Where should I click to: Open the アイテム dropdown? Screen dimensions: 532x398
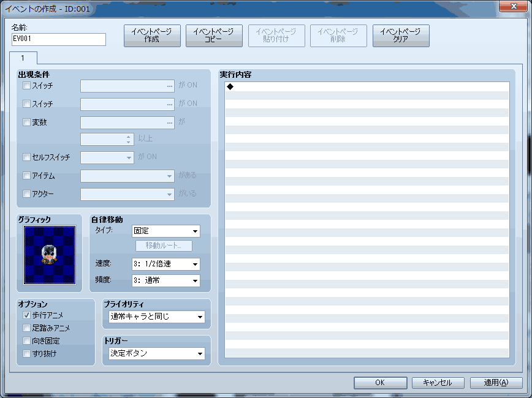[127, 176]
